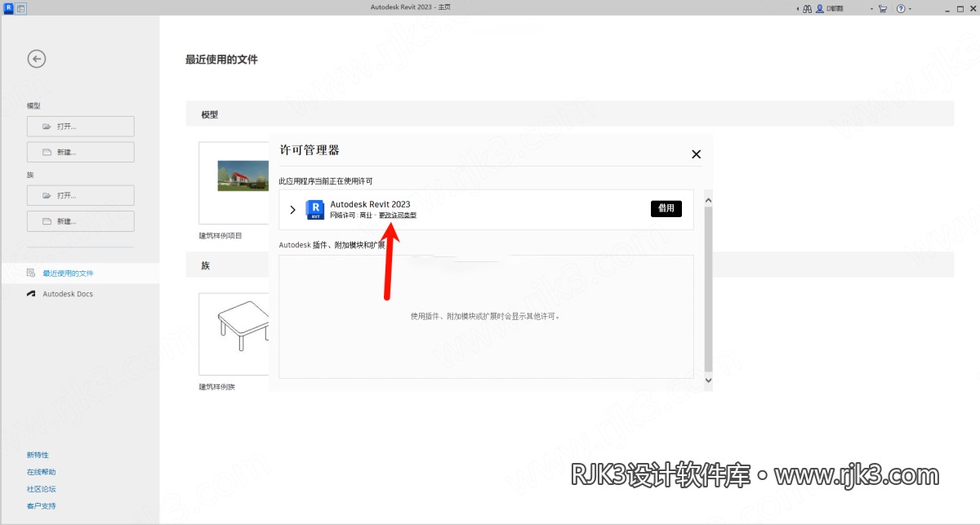This screenshot has height=525, width=980.
Task: Go back using the circular arrow button
Action: [x=36, y=59]
